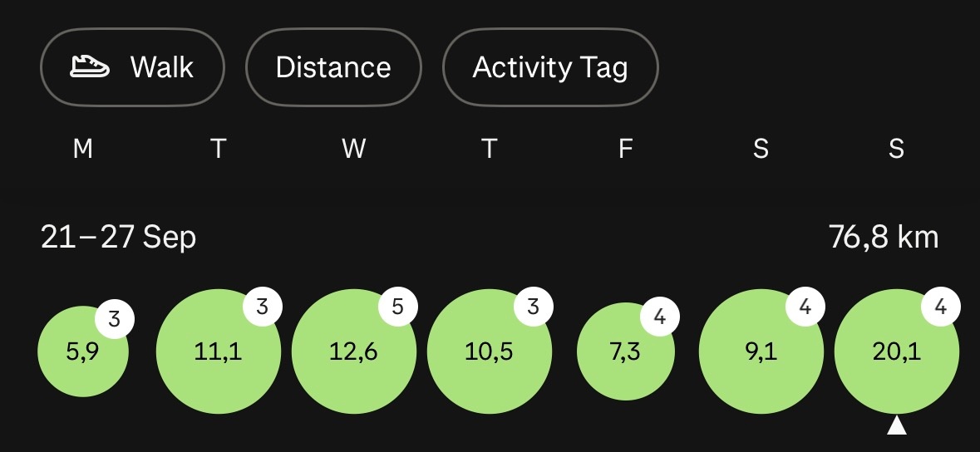Select Sunday's 20,1 km bubble
The height and width of the screenshot is (452, 980).
click(x=897, y=351)
